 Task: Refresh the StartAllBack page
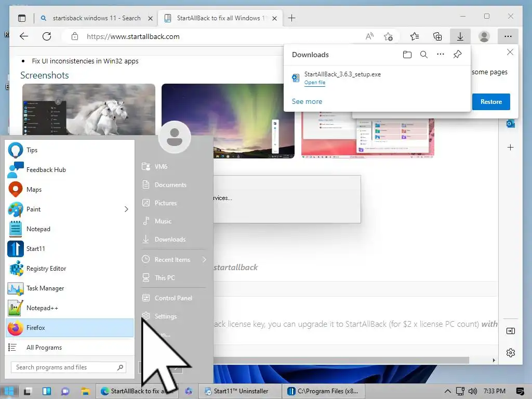pos(47,36)
